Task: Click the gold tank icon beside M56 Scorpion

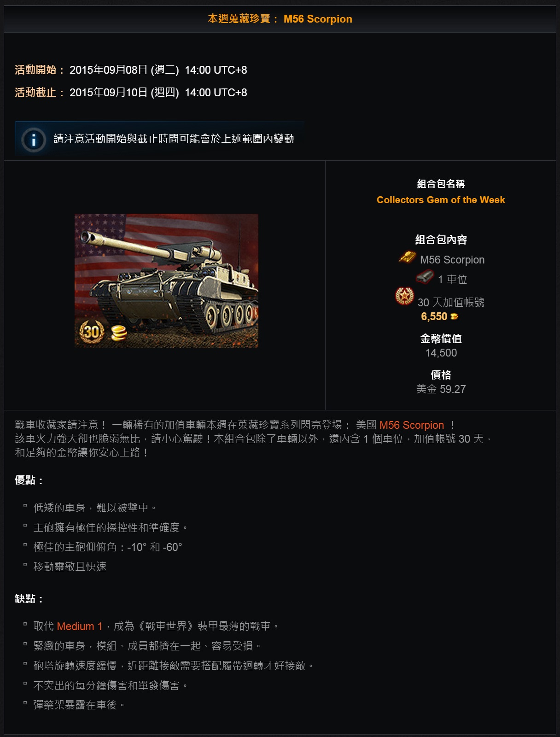Action: point(407,257)
